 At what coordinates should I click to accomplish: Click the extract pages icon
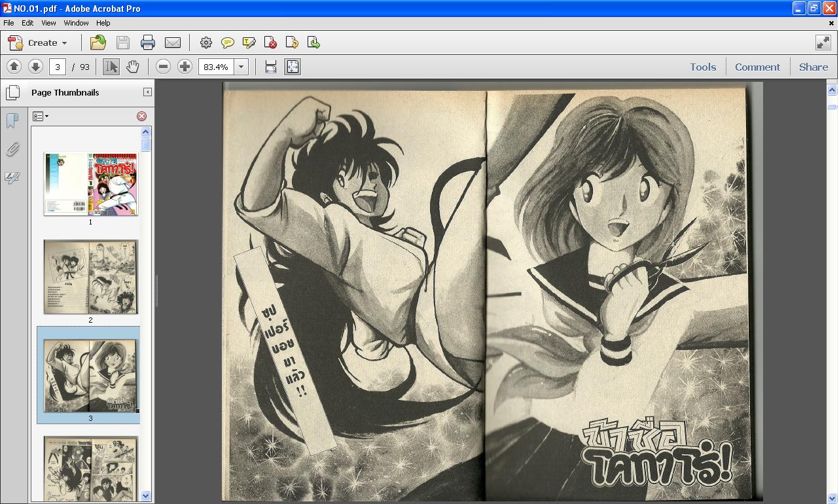click(x=313, y=43)
